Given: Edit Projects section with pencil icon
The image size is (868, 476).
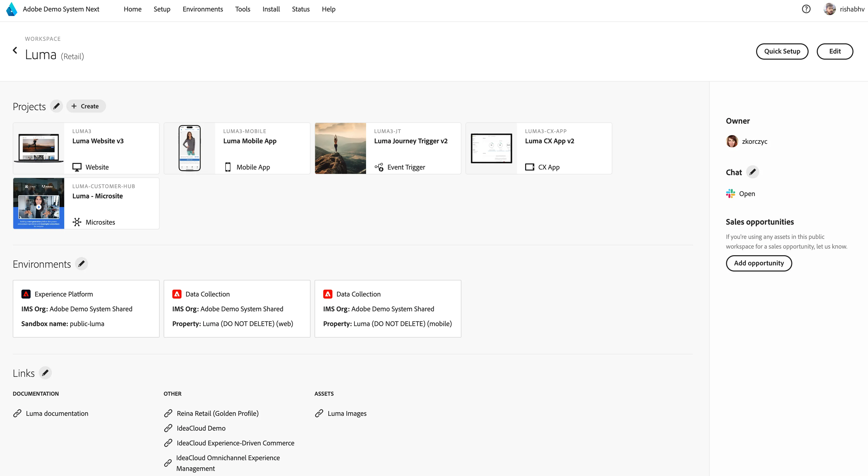Looking at the screenshot, I should [56, 106].
